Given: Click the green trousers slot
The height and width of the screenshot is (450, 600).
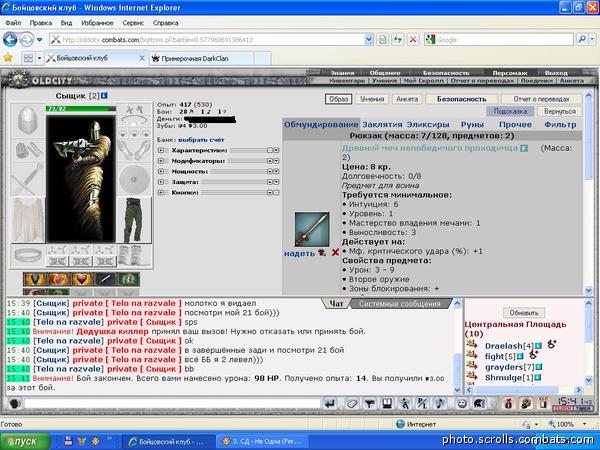Looking at the screenshot, I should click(x=134, y=220).
